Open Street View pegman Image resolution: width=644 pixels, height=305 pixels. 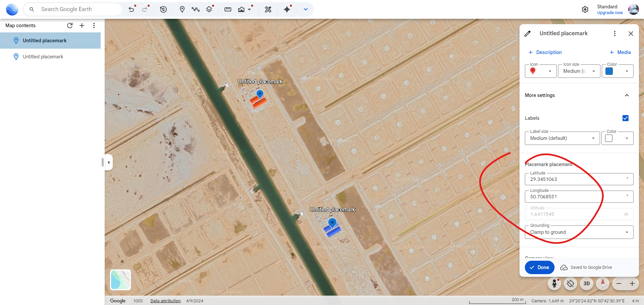click(554, 284)
